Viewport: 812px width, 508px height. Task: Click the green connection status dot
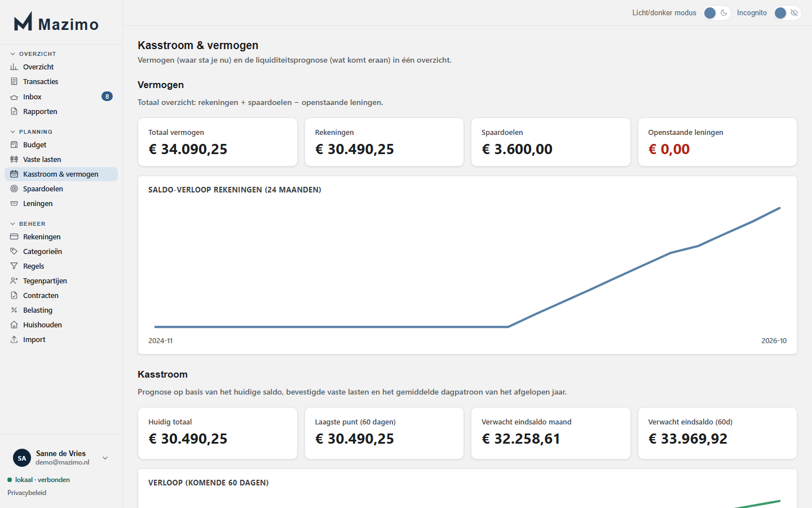[10, 480]
